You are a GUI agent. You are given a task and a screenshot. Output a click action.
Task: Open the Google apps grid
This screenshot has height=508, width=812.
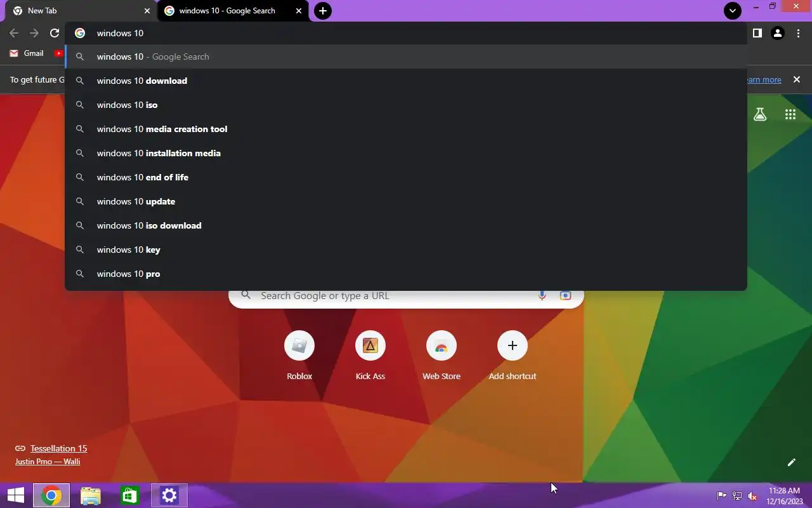[790, 114]
